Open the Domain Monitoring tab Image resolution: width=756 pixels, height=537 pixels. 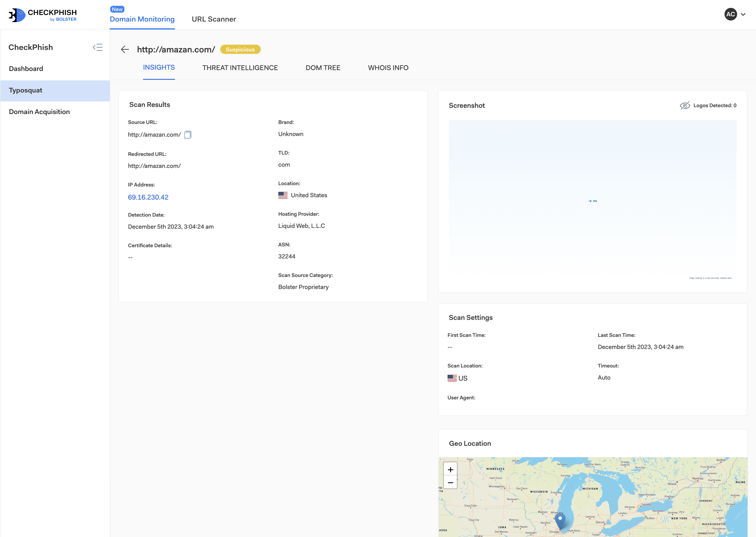[x=142, y=19]
